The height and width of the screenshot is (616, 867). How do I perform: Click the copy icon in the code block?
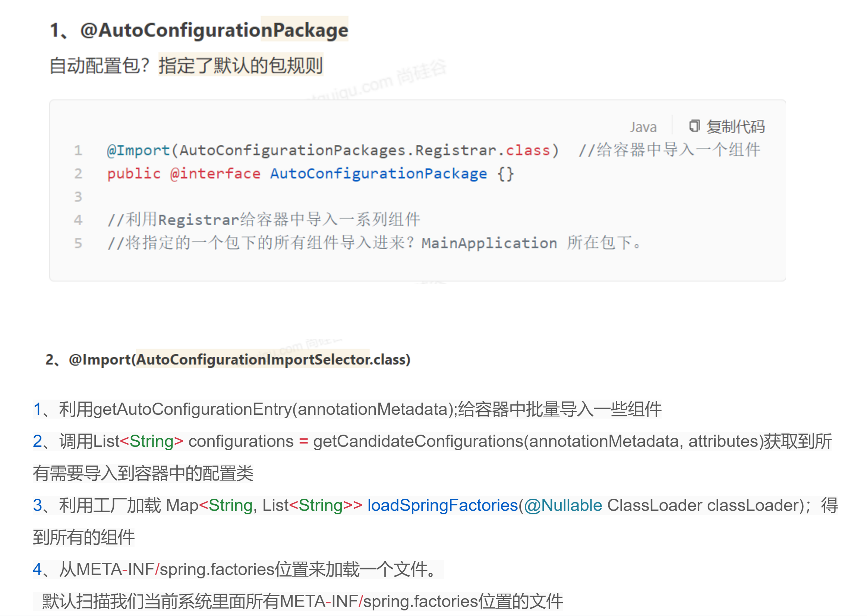coord(694,126)
